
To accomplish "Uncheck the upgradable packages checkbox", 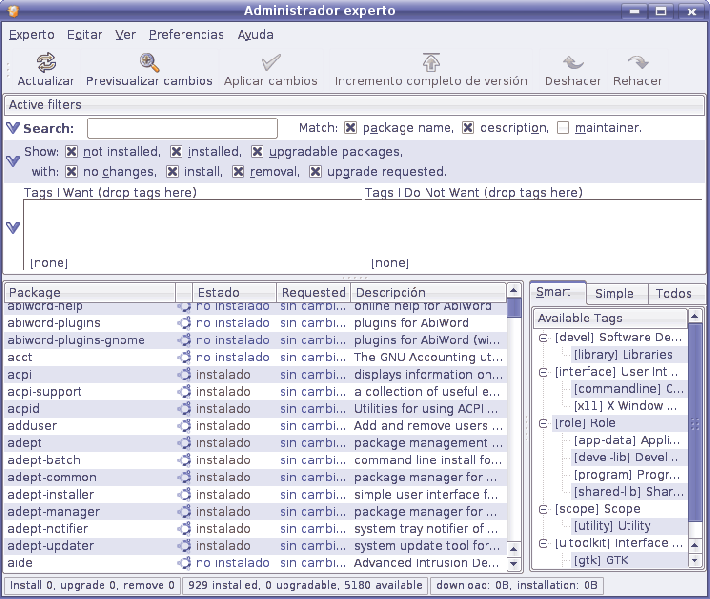I will pos(257,152).
